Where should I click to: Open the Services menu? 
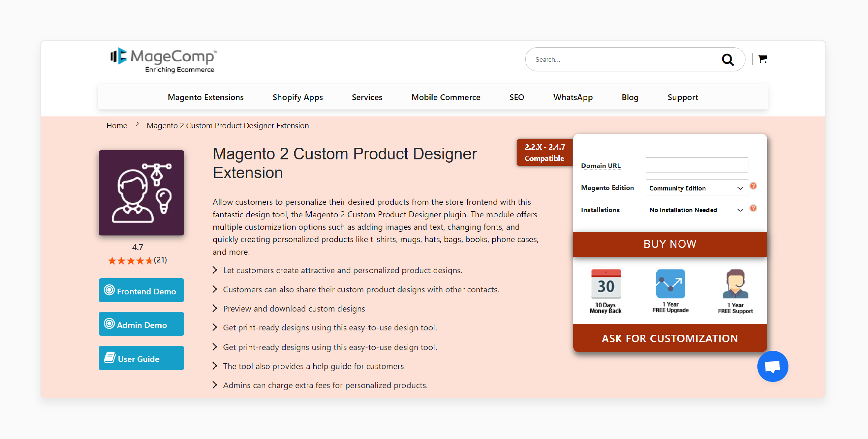pos(367,97)
